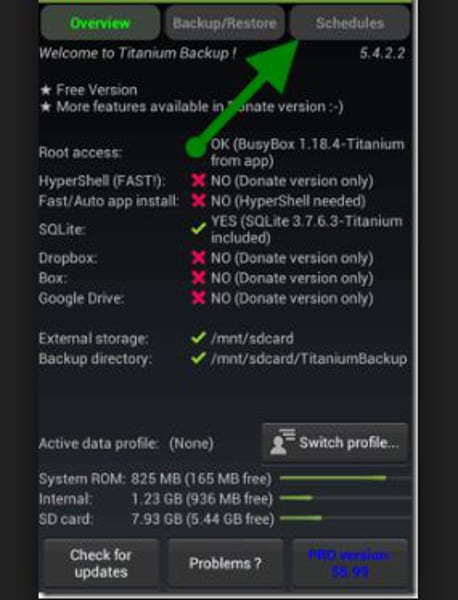The height and width of the screenshot is (600, 458).
Task: Open the Backup/Restore tab
Action: point(225,23)
